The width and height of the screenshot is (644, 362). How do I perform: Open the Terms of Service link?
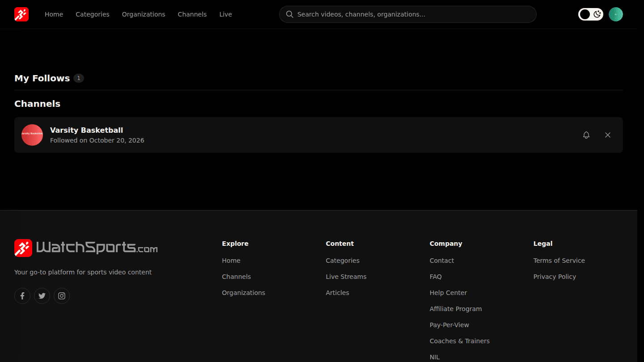pos(559,261)
